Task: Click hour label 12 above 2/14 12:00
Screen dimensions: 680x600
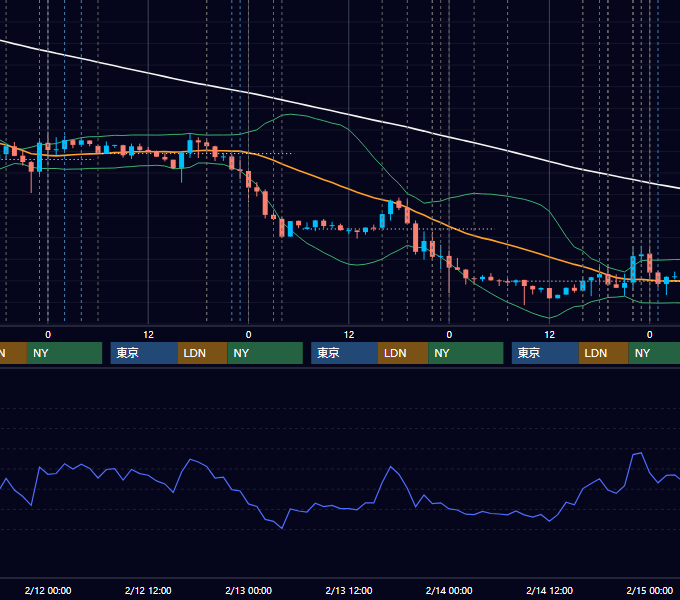Action: click(549, 335)
